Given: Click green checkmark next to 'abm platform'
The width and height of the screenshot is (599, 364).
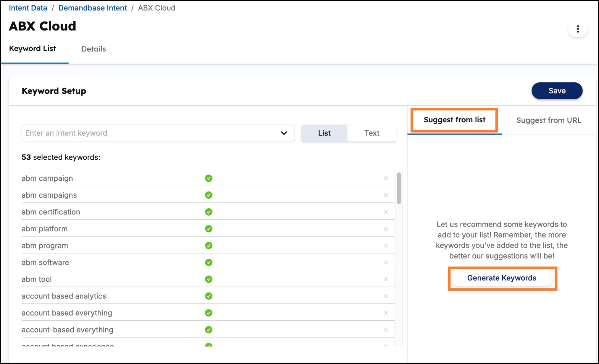Looking at the screenshot, I should (x=209, y=229).
